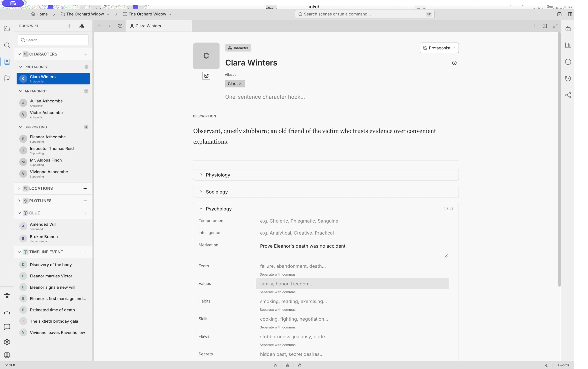Screen dimensions: 588x369
Task: Open Inspector Thomas Reid entry
Action: coord(53,150)
